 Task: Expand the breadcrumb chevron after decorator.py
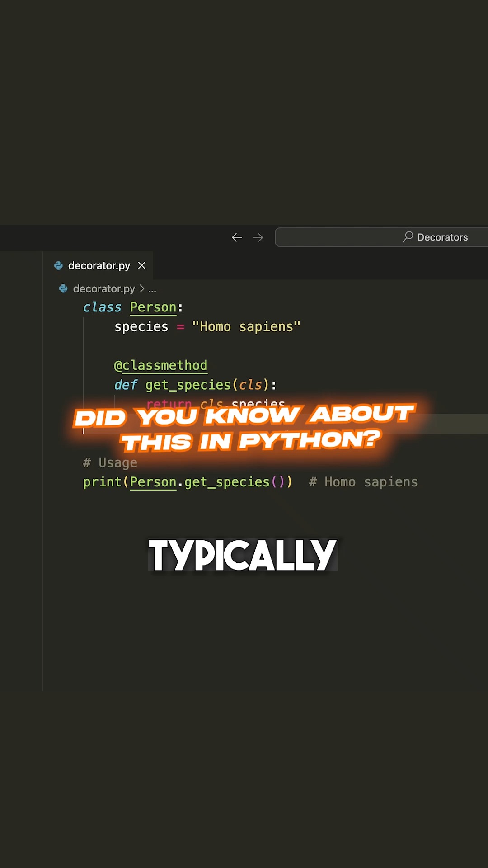(142, 288)
